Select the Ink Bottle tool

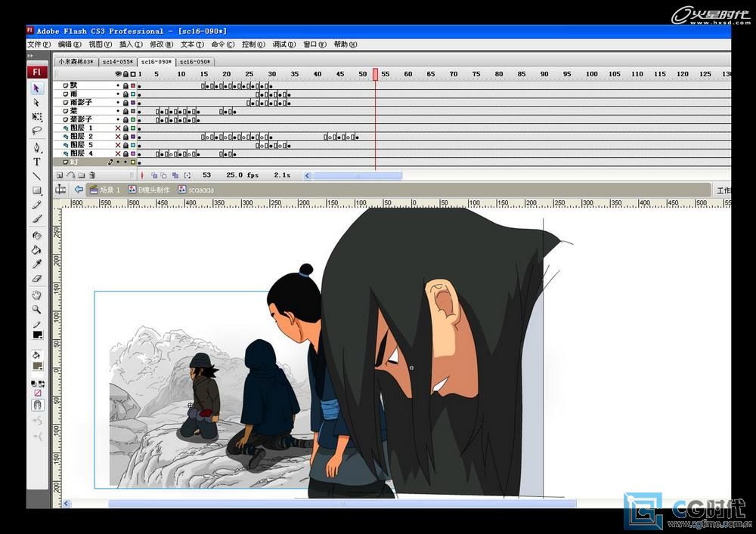pos(36,236)
